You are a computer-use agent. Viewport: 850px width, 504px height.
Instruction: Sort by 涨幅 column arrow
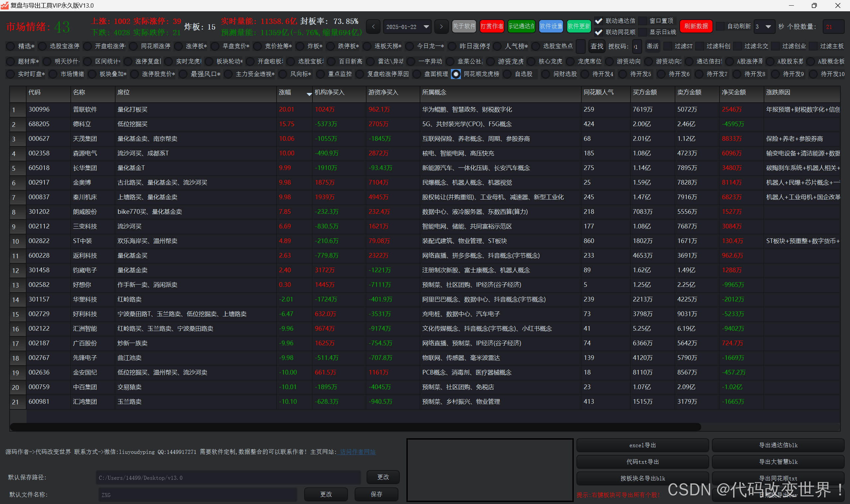point(309,94)
